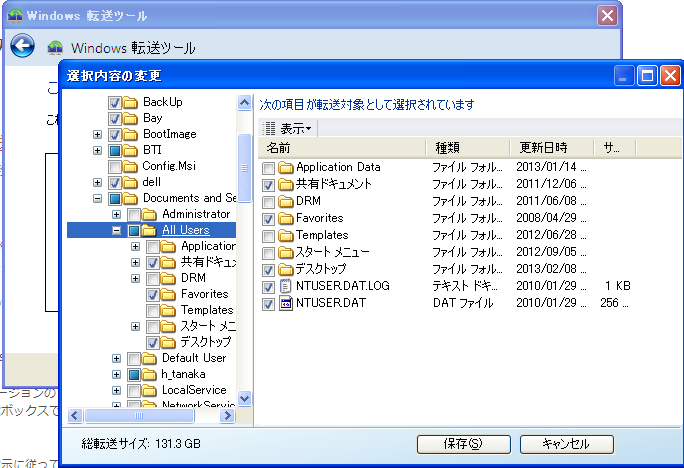Toggle the Default User checkbox in tree
The width and height of the screenshot is (684, 468).
[134, 359]
